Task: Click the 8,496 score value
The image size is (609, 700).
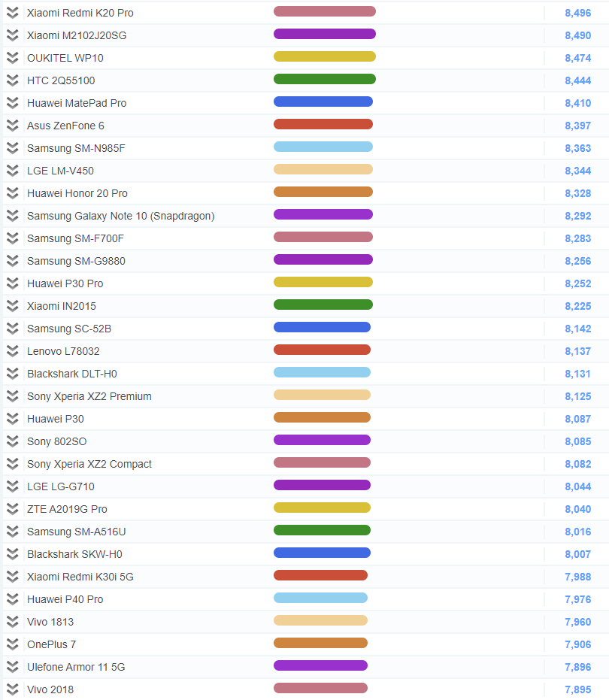Action: pos(577,13)
